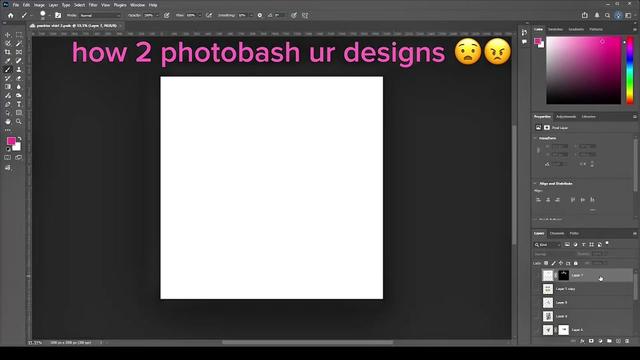Add a layer mask icon
The width and height of the screenshot is (640, 360).
[x=591, y=341]
